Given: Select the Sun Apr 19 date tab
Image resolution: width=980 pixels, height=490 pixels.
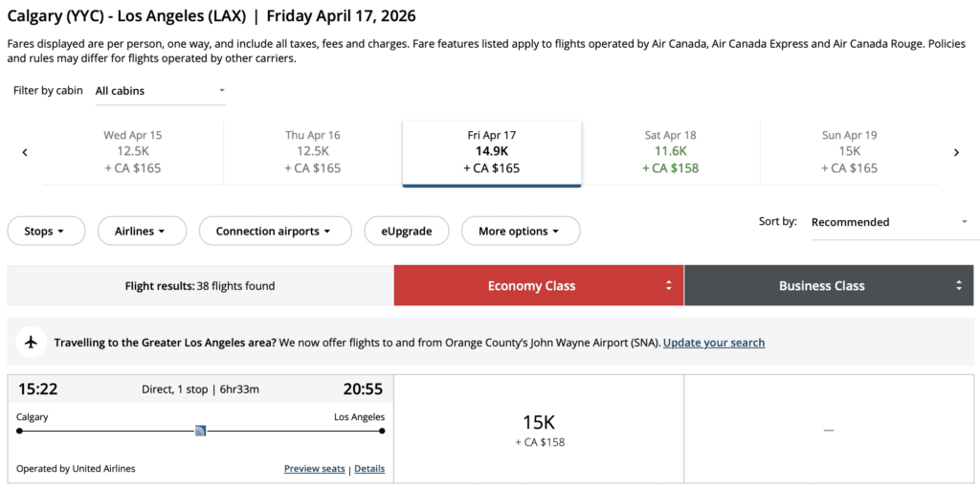Looking at the screenshot, I should [849, 152].
